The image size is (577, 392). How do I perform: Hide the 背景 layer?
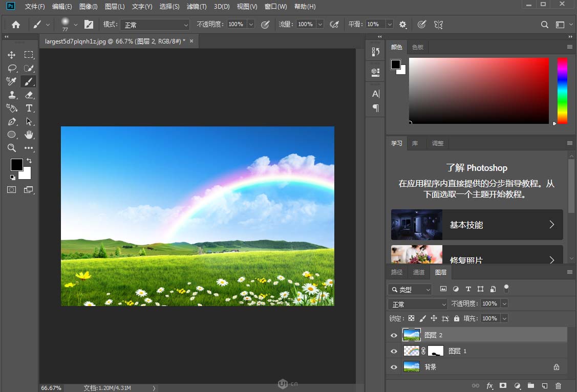pos(394,367)
